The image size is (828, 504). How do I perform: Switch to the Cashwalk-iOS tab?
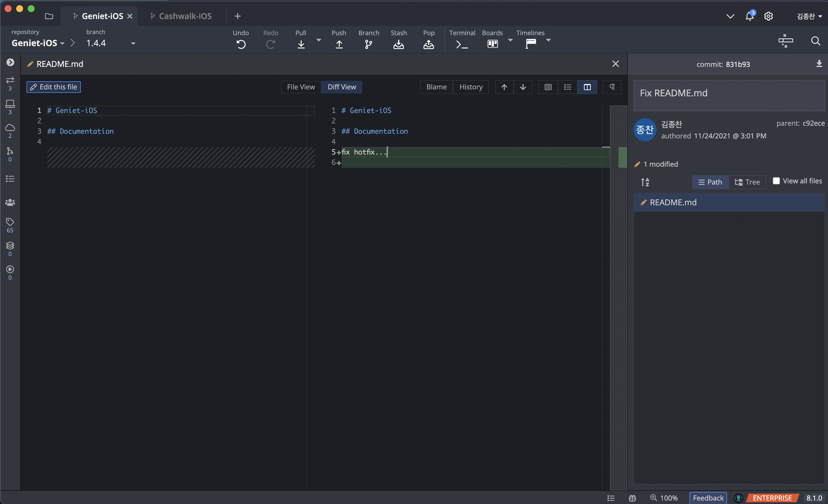click(x=185, y=16)
